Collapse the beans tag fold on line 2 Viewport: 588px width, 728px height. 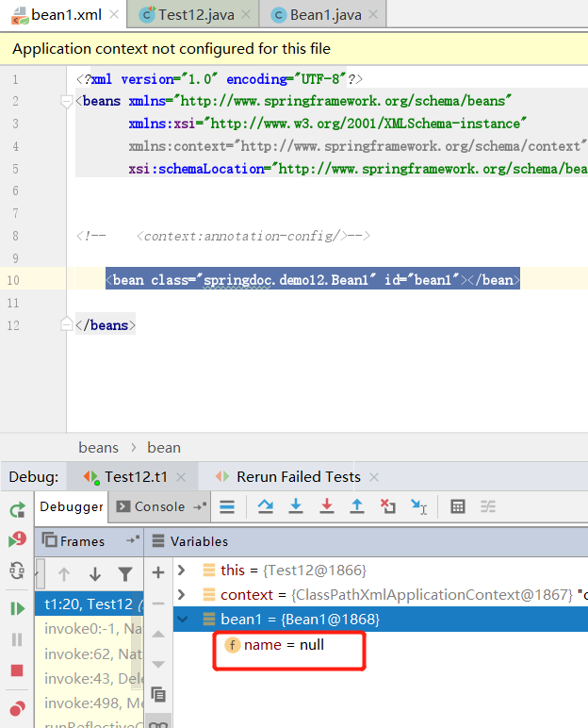tap(67, 101)
